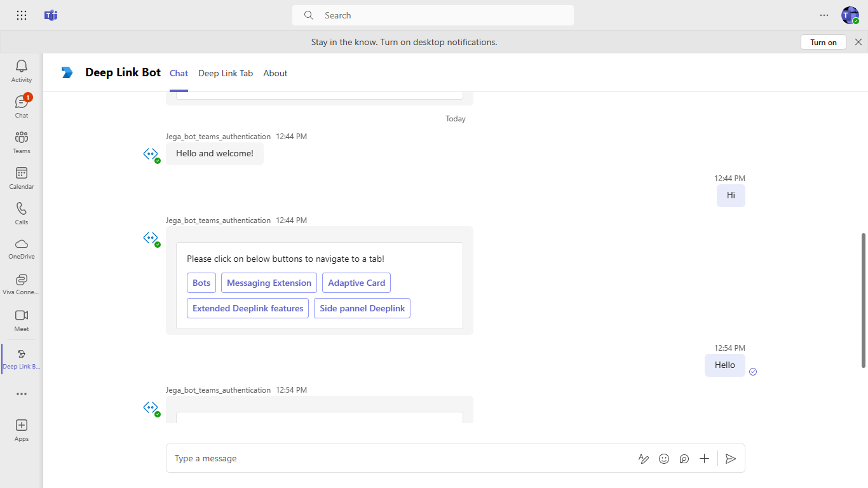
Task: Click the bot avatar beside Hello and welcome
Action: (151, 154)
